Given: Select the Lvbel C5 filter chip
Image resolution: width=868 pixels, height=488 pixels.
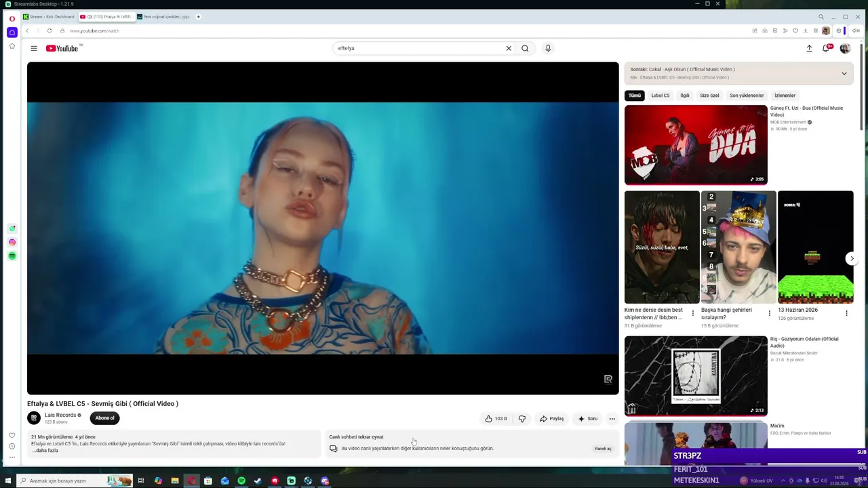Looking at the screenshot, I should click(x=660, y=96).
